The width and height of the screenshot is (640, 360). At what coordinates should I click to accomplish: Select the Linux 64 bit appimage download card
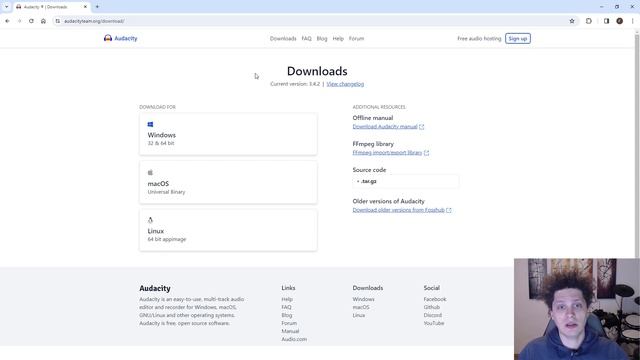pyautogui.click(x=228, y=230)
